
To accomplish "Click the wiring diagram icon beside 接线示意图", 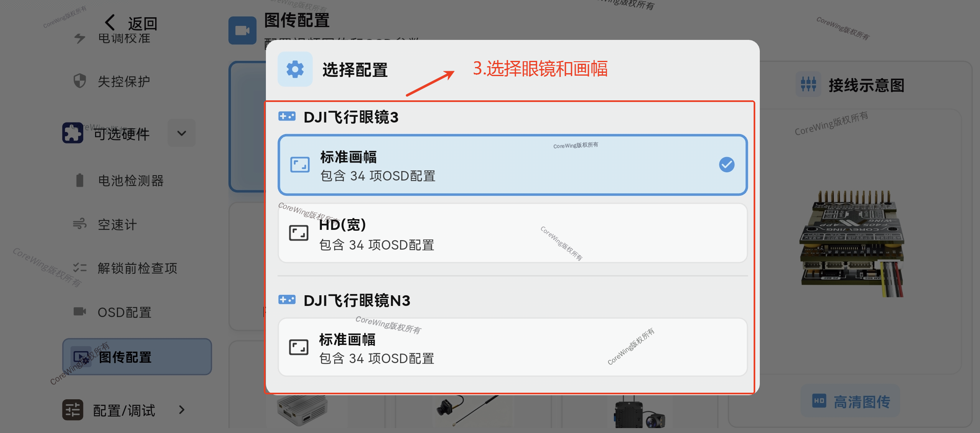I will point(808,85).
